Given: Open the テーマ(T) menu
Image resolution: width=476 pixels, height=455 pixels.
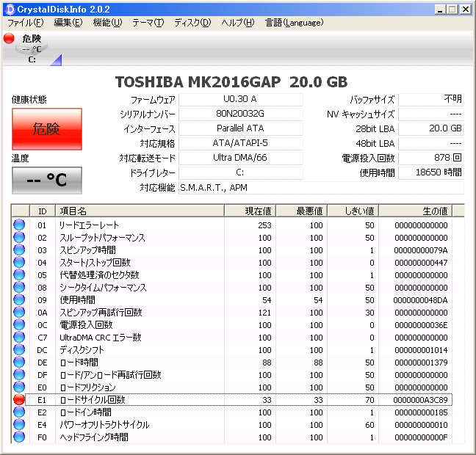Looking at the screenshot, I should (148, 23).
